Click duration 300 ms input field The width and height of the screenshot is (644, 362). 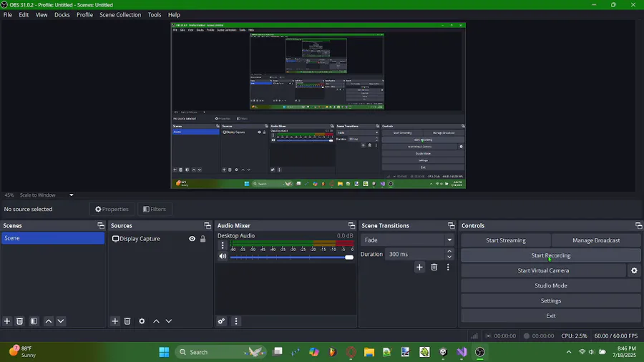(x=415, y=254)
